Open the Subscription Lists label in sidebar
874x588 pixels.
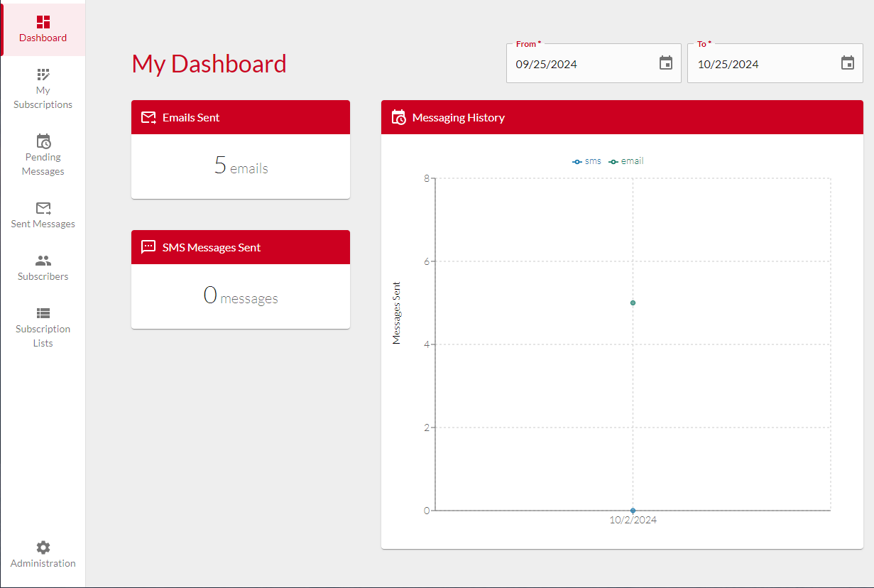[x=43, y=336]
